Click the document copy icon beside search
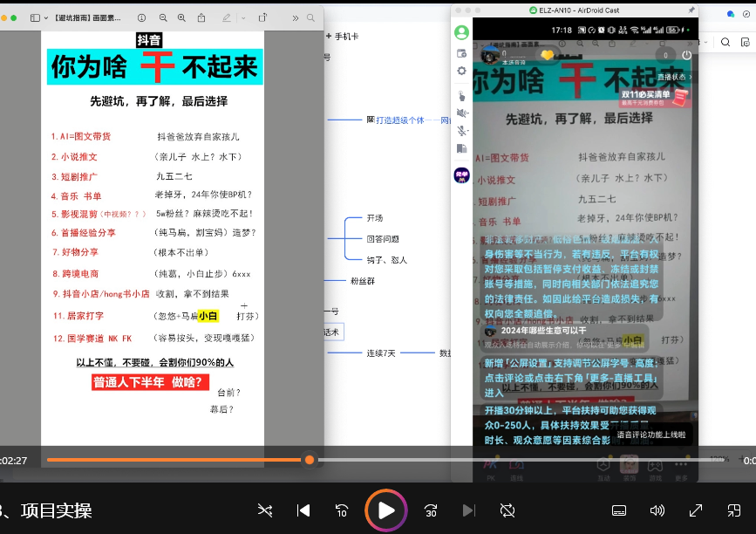Screen dimensions: 756x534 (x=745, y=42)
